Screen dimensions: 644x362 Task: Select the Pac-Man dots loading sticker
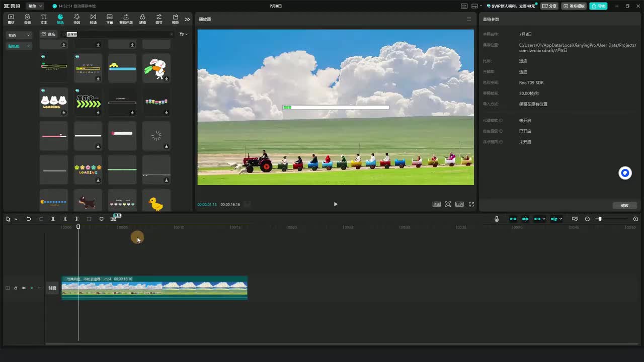tap(54, 200)
